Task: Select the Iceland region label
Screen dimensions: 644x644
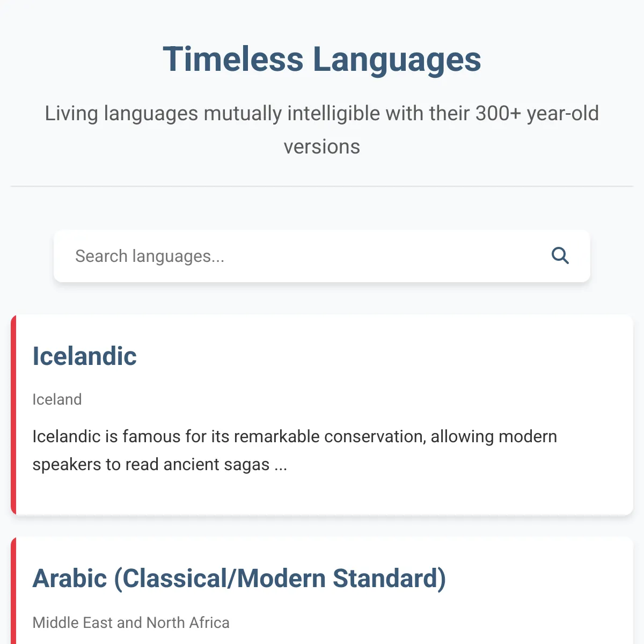Action: pos(57,399)
